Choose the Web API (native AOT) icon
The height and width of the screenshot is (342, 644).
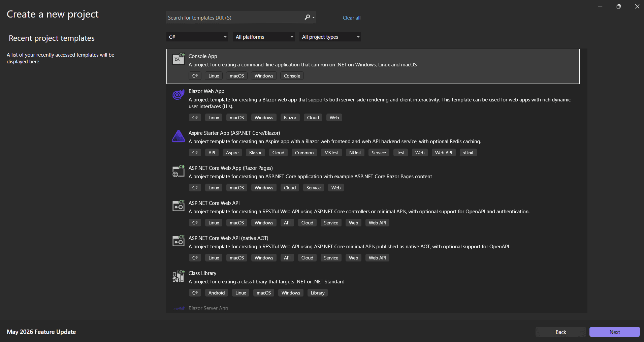(x=179, y=241)
